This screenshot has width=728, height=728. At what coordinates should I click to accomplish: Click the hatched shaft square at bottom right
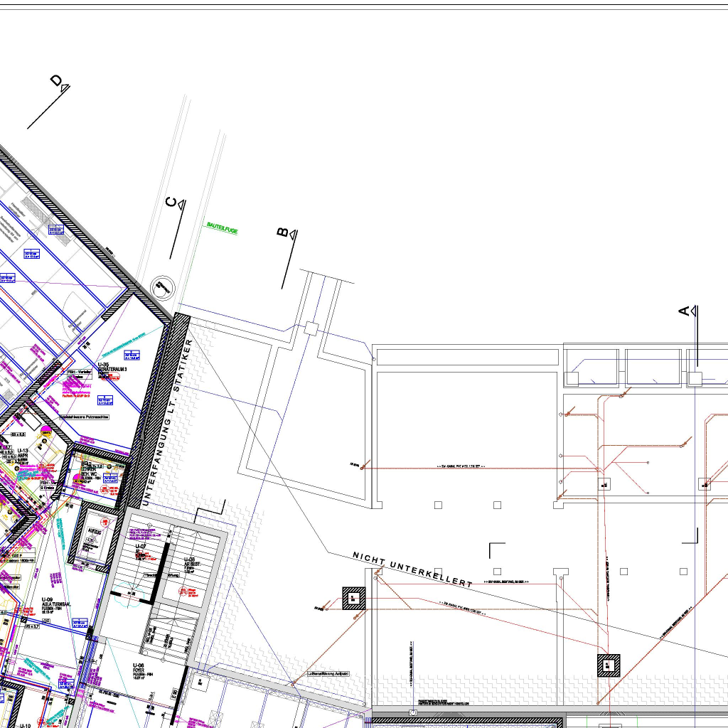609,665
